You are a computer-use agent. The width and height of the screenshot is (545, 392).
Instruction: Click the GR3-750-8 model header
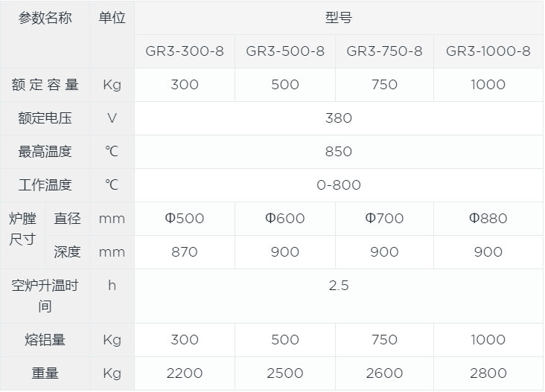pos(384,51)
